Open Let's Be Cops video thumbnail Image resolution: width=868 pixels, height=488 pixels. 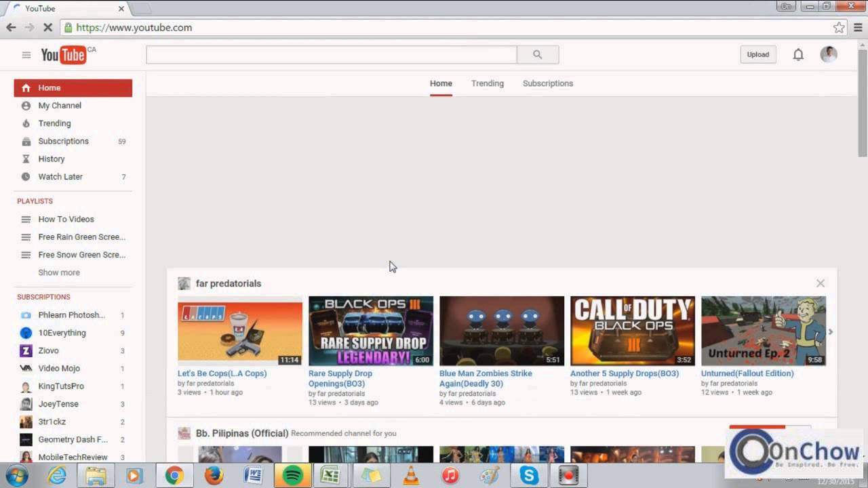[240, 331]
